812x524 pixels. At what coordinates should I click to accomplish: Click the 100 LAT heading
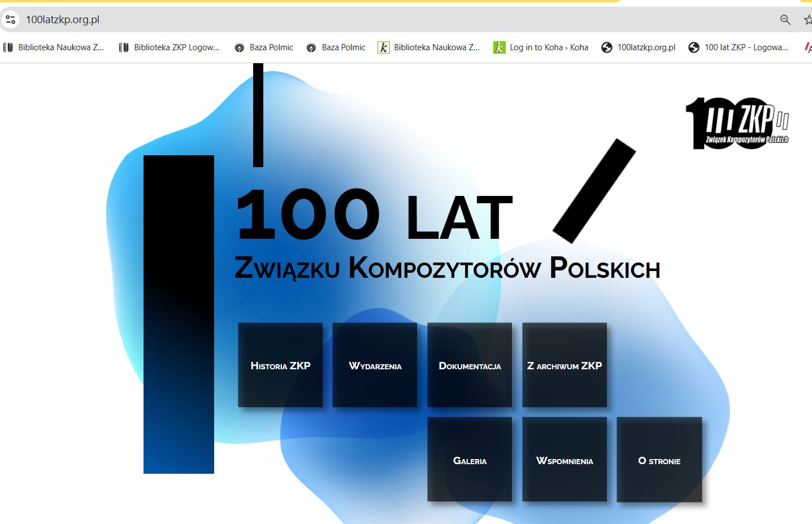(x=375, y=215)
